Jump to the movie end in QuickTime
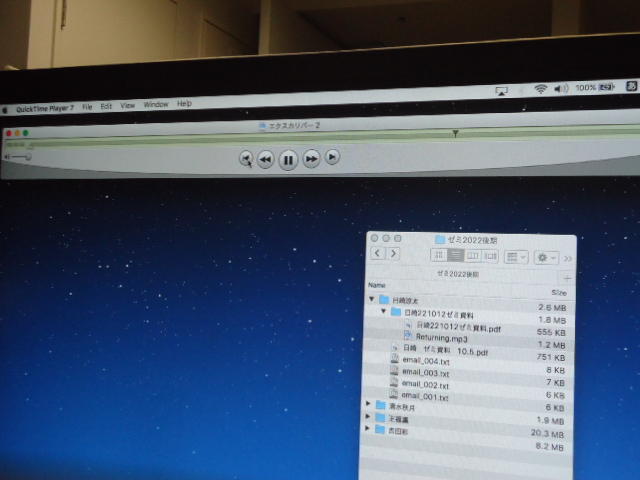This screenshot has height=480, width=640. pyautogui.click(x=332, y=157)
